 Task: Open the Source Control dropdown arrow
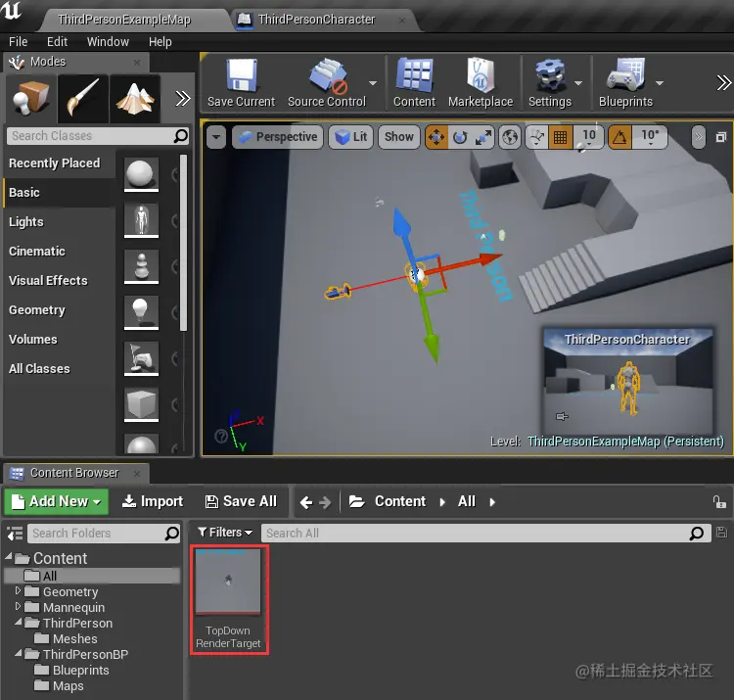click(373, 83)
